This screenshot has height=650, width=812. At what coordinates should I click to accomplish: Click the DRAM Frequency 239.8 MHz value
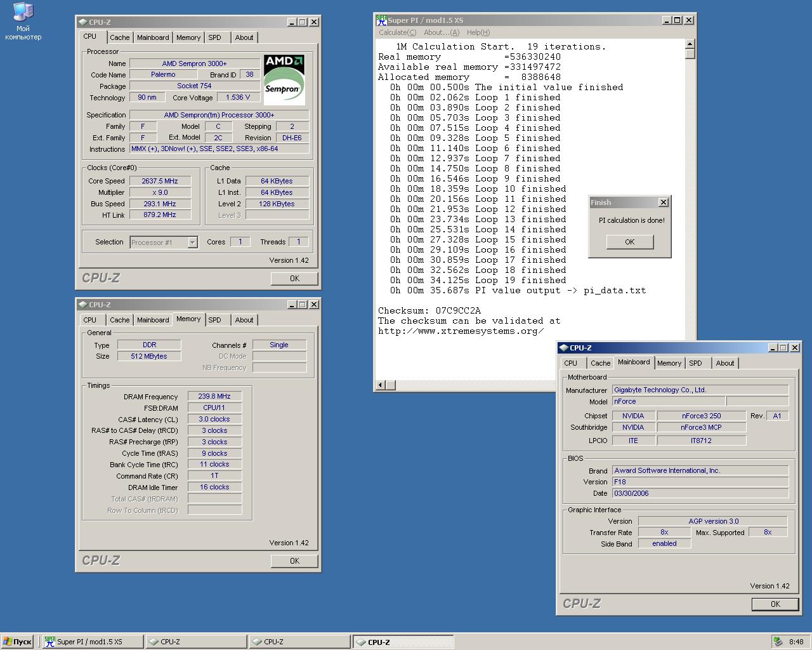214,396
